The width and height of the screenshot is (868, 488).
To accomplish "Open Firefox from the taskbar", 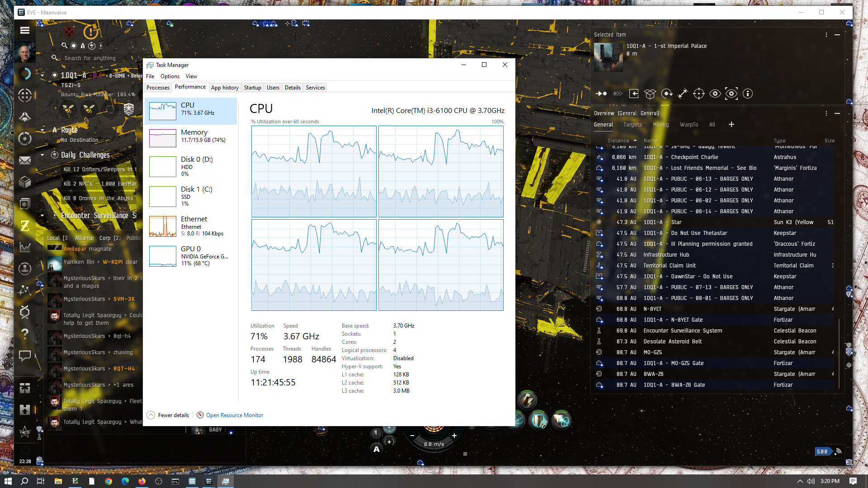I will [x=142, y=481].
